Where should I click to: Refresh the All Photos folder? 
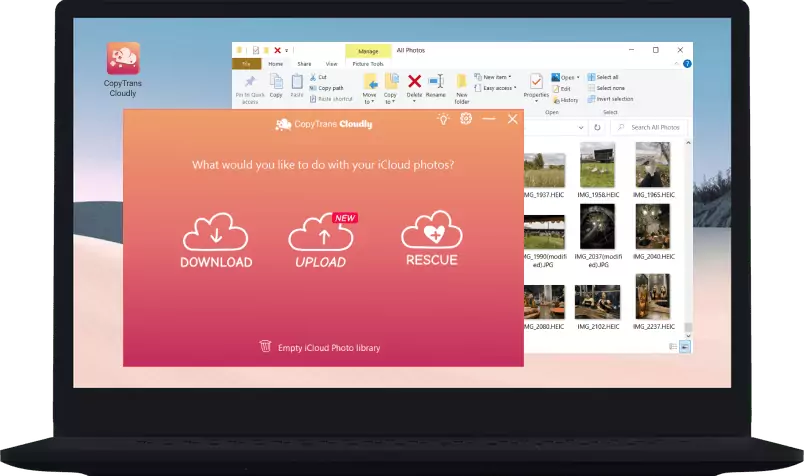[597, 127]
